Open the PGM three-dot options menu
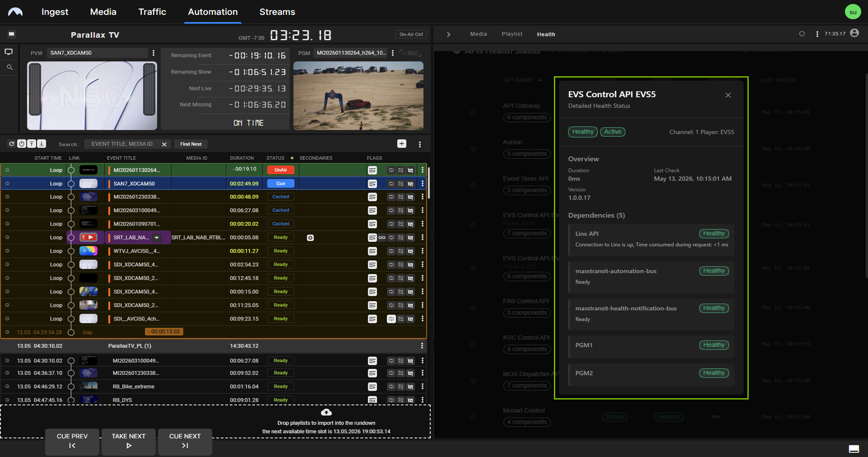The height and width of the screenshot is (457, 868). tap(393, 53)
